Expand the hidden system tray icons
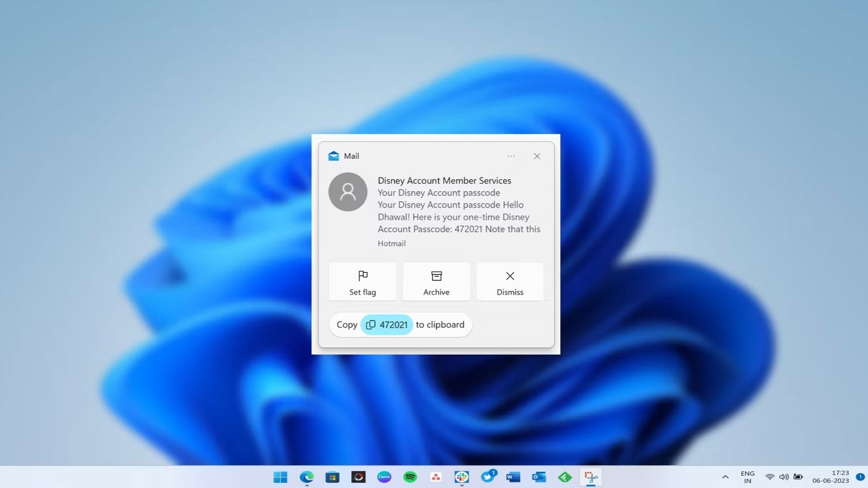The width and height of the screenshot is (868, 488). tap(725, 477)
